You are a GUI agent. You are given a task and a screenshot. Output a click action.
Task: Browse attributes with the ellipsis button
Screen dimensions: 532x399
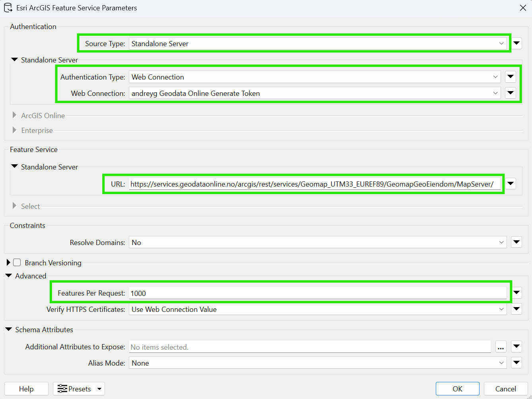(501, 347)
